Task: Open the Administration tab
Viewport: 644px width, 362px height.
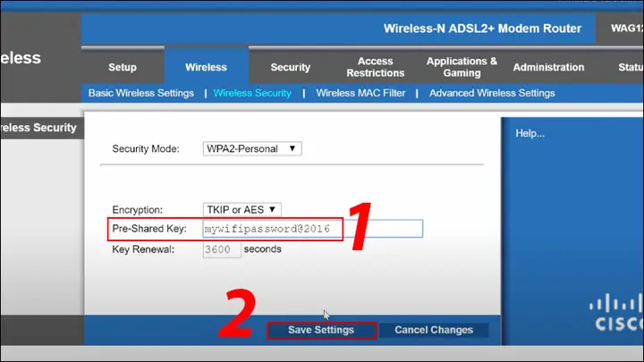Action: (x=548, y=67)
